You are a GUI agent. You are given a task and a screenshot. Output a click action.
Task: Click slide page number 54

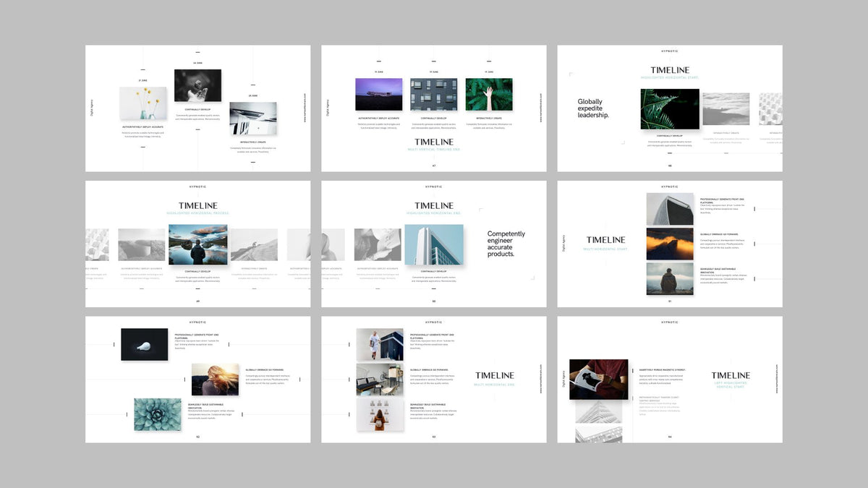click(x=670, y=437)
